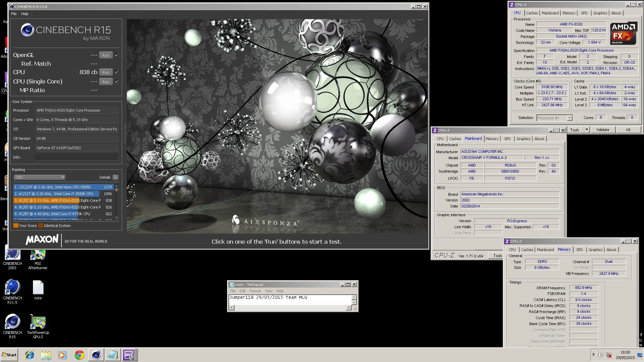Viewport: 644px width, 362px height.
Task: Switch to the Cinebench taskbar button
Action: (x=96, y=355)
